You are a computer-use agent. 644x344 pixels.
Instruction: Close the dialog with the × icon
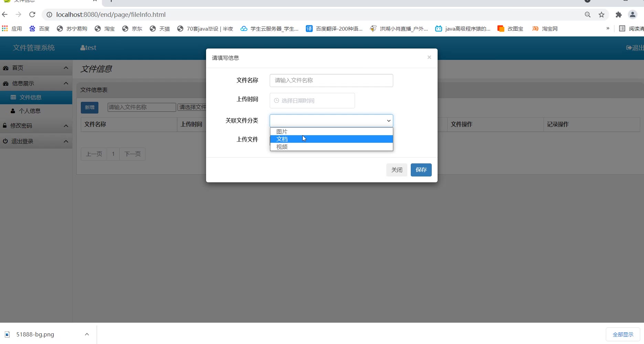(x=429, y=57)
